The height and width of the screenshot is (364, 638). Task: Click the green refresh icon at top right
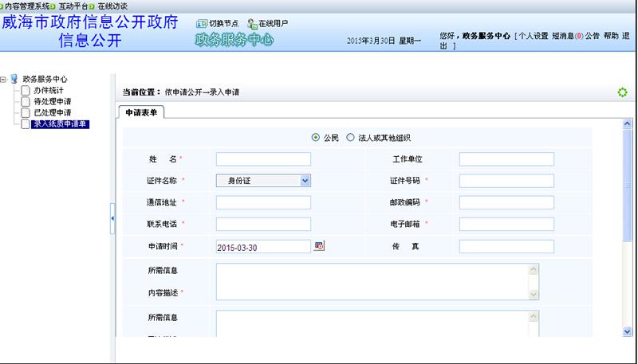(x=622, y=92)
